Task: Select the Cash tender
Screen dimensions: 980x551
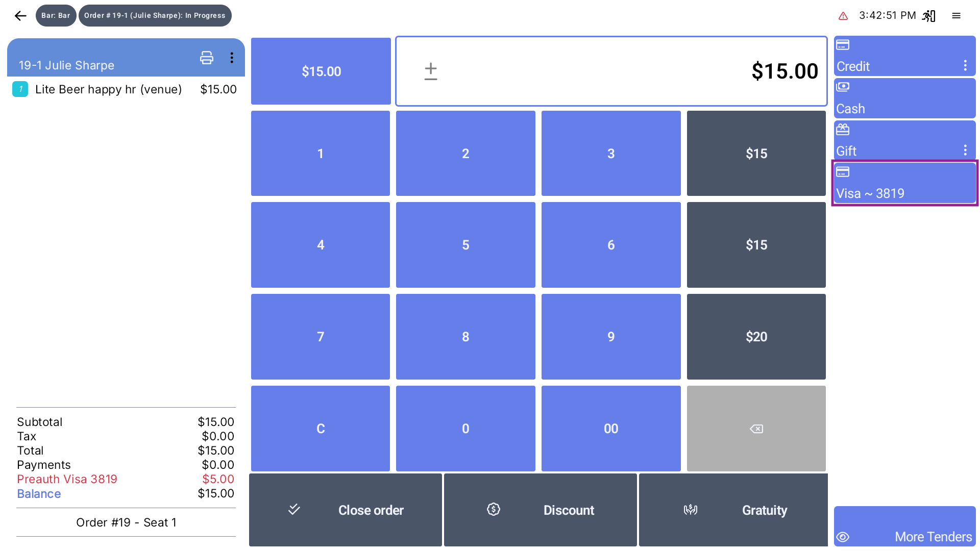Action: click(x=904, y=98)
